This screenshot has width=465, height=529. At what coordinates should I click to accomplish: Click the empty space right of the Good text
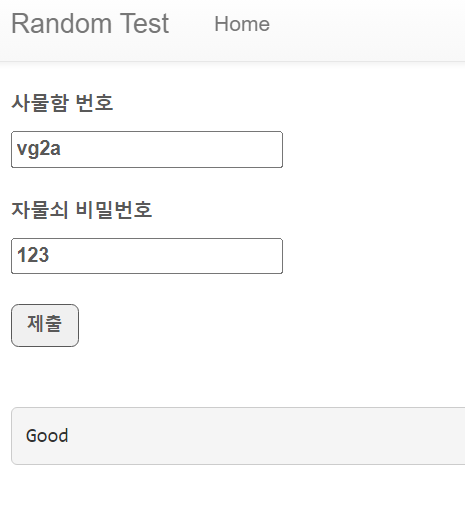click(x=267, y=436)
